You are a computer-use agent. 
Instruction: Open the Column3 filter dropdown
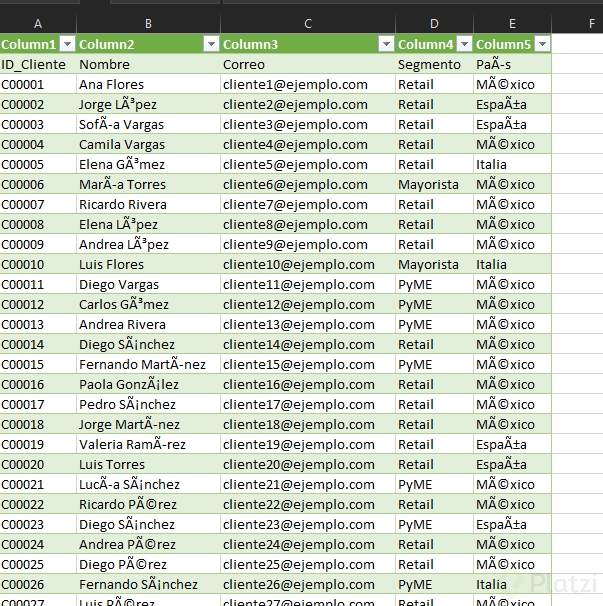point(386,44)
